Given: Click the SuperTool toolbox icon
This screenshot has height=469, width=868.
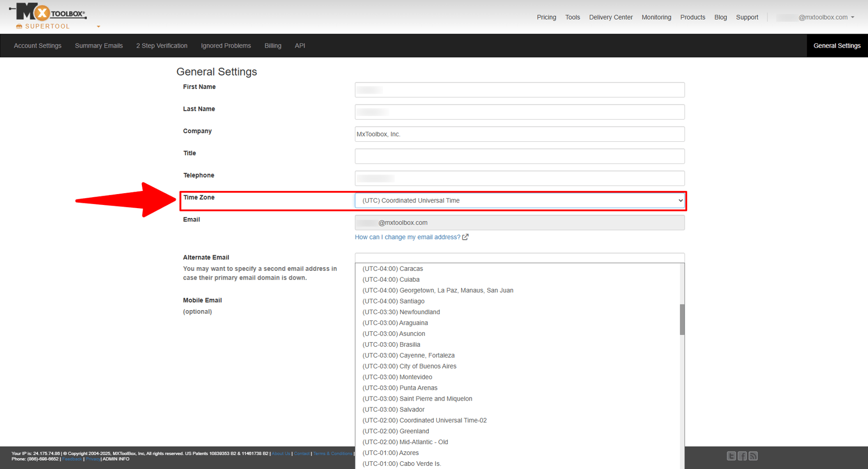Looking at the screenshot, I should click(x=19, y=26).
